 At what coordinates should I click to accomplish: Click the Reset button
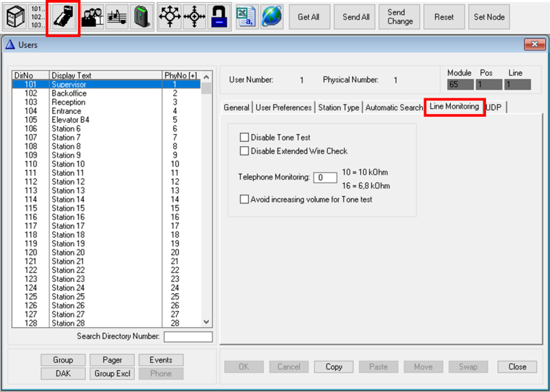(x=444, y=17)
